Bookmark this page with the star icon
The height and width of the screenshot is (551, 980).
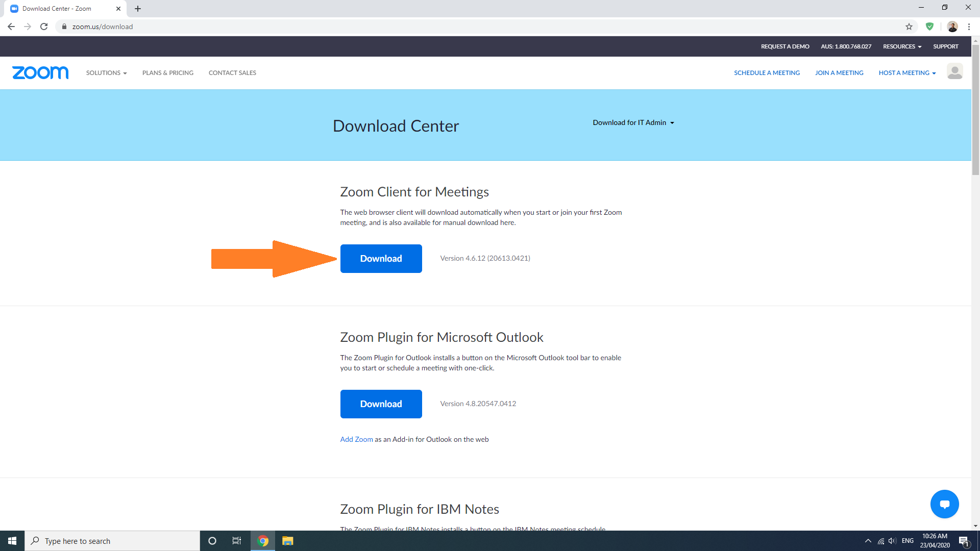[x=909, y=27]
